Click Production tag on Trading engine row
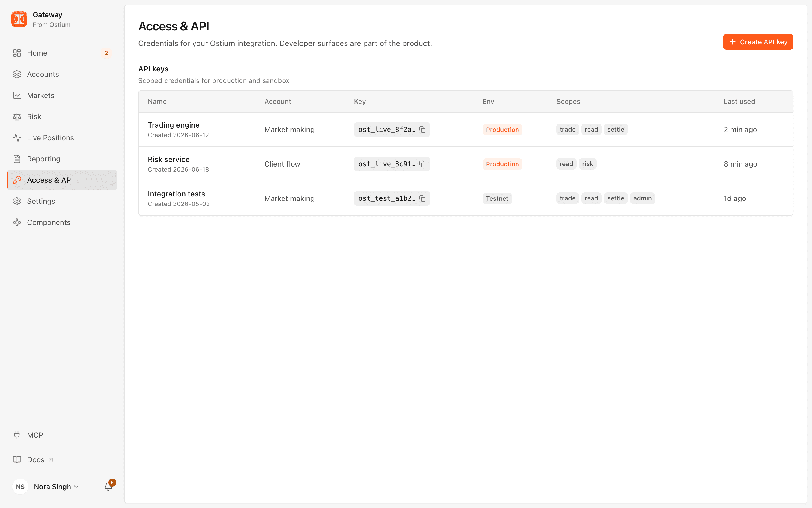This screenshot has width=812, height=508. tap(502, 130)
